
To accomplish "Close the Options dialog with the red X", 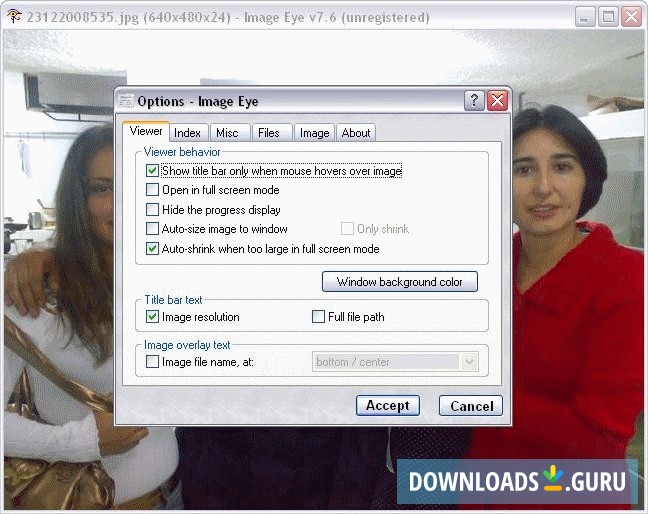I will pos(497,100).
